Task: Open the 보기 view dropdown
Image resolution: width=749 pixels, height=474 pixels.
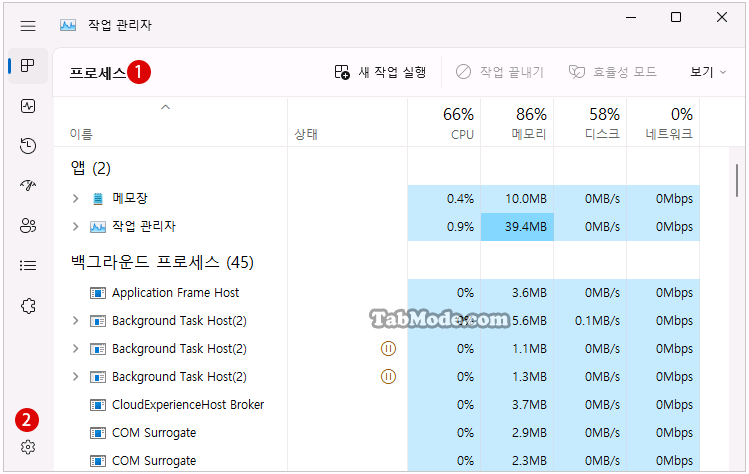Action: click(708, 72)
